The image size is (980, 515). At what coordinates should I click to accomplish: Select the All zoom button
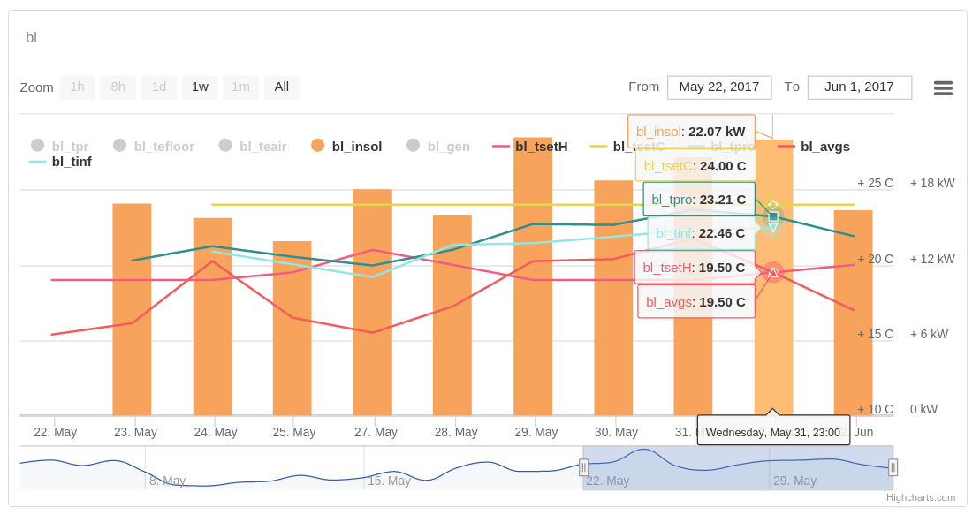click(281, 87)
